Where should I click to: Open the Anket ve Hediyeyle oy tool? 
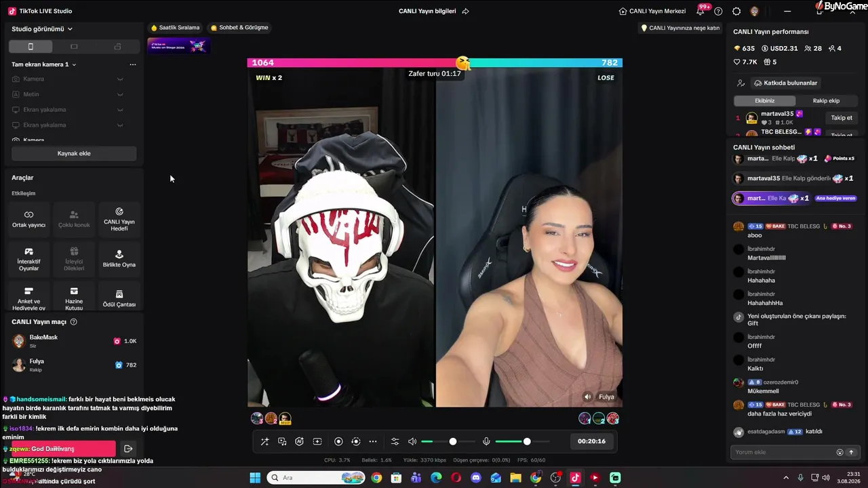click(x=28, y=298)
